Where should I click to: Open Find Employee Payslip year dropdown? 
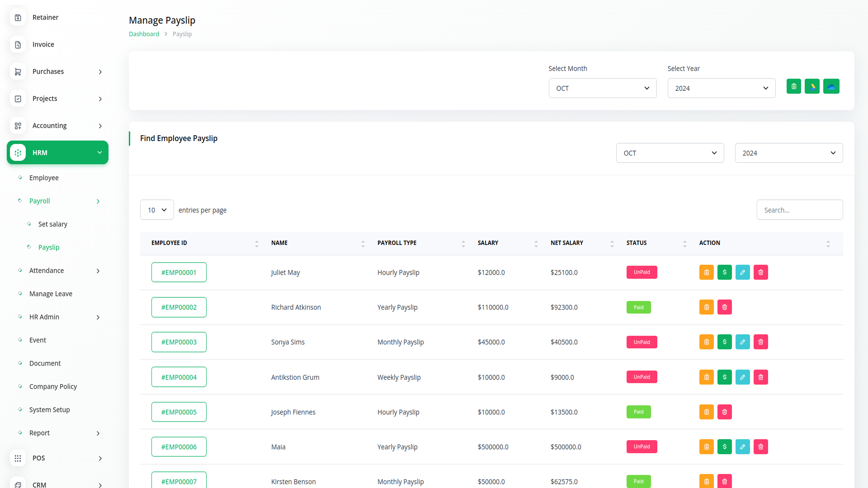pyautogui.click(x=789, y=153)
